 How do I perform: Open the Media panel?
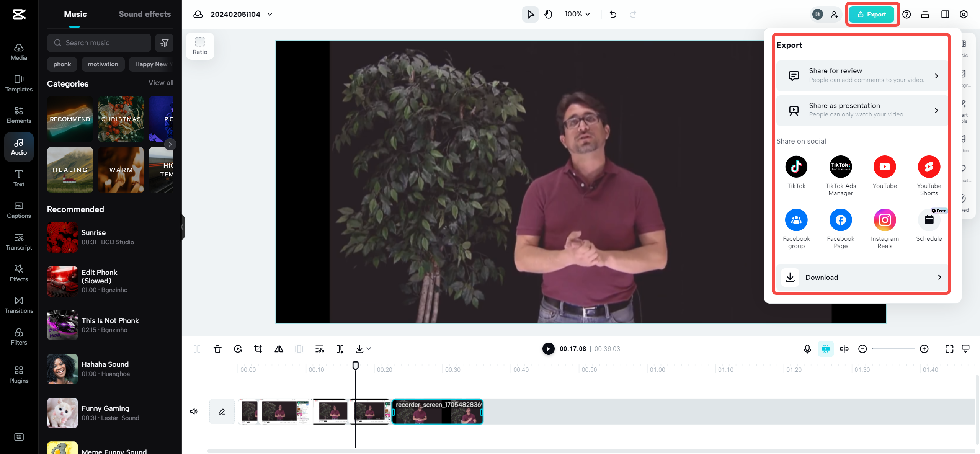pos(18,51)
